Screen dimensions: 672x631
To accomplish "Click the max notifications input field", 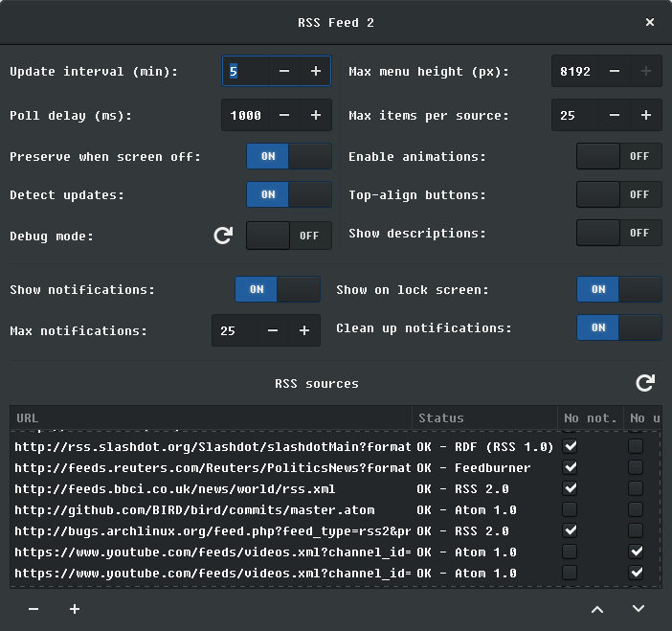I will pos(235,330).
